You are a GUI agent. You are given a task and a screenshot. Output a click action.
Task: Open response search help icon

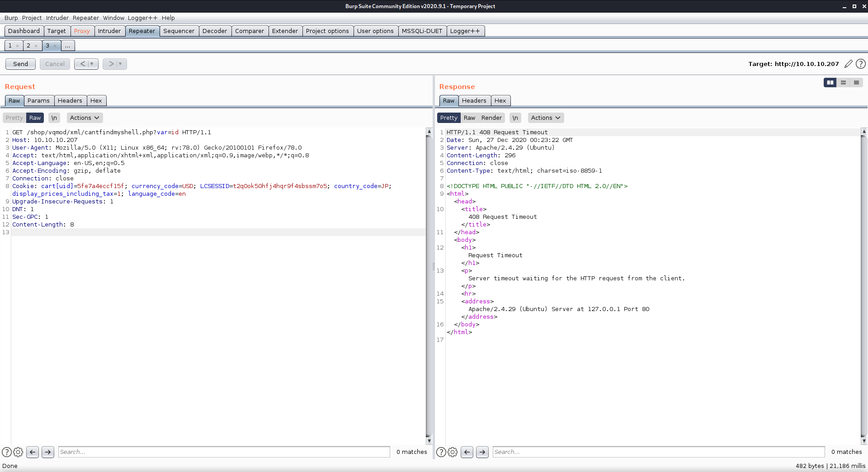441,452
